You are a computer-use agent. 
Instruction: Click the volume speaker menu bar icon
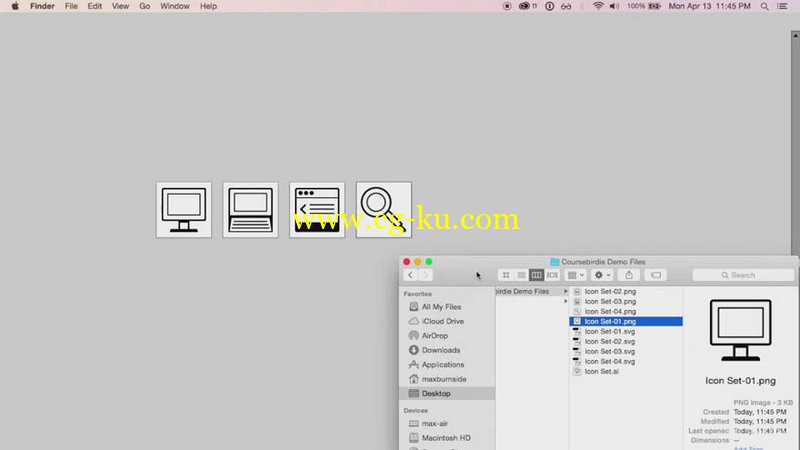click(614, 6)
